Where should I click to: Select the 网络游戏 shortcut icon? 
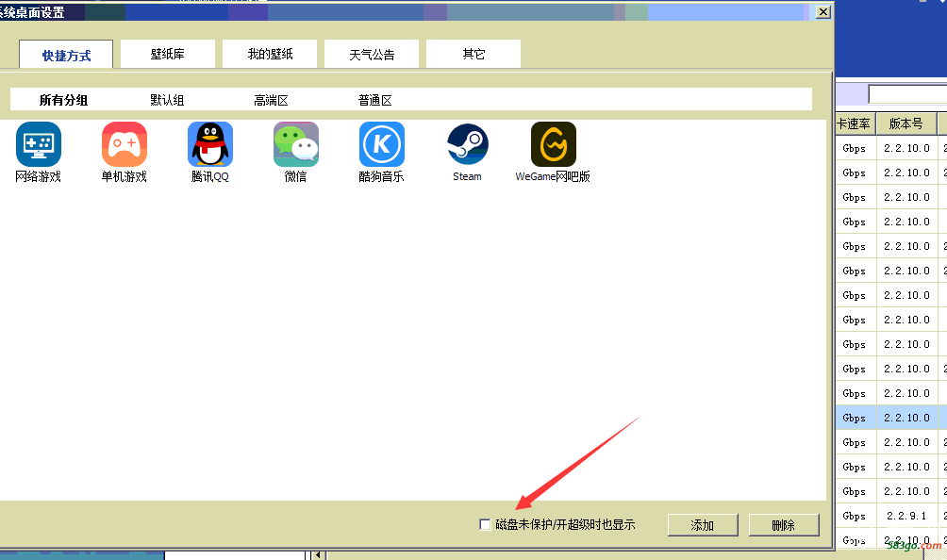[x=39, y=144]
